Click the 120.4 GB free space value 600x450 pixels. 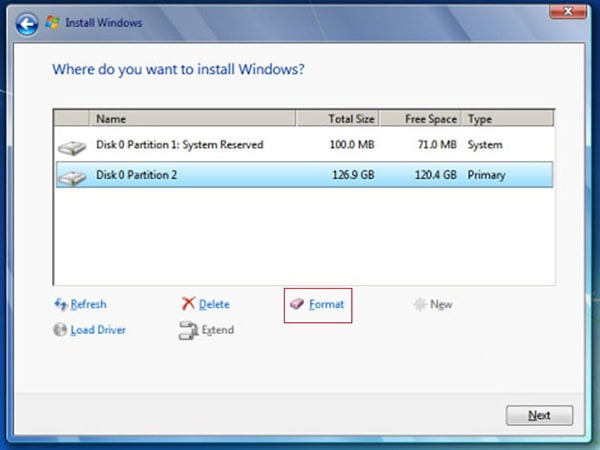[436, 175]
